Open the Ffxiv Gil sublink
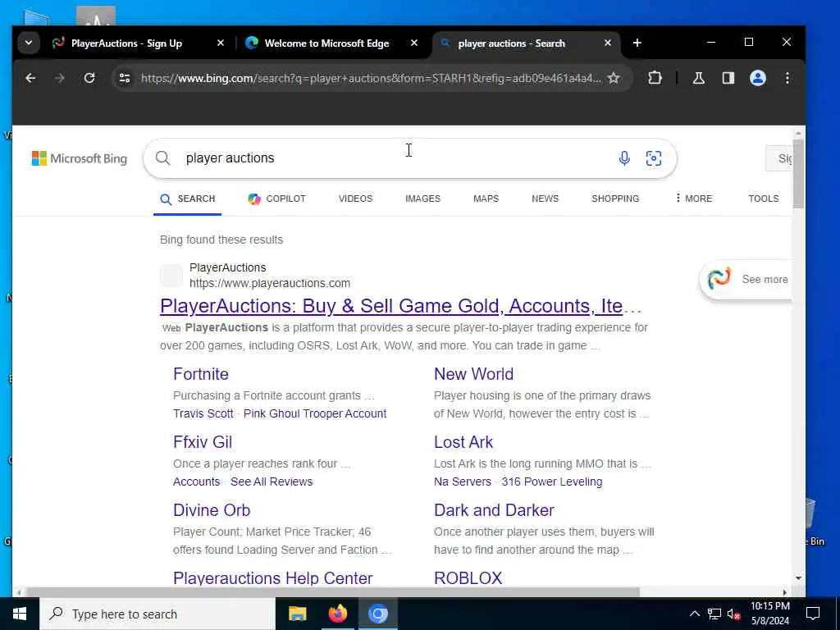Viewport: 840px width, 630px height. (203, 442)
